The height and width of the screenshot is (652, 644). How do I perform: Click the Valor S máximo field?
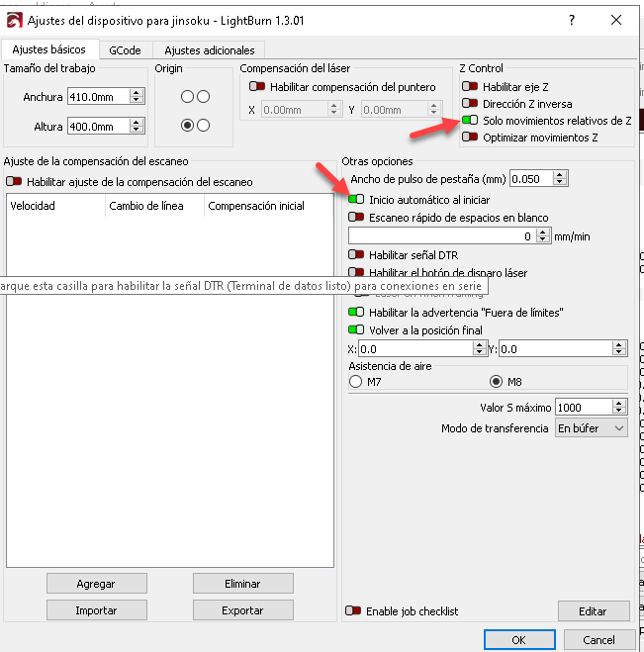[x=584, y=407]
